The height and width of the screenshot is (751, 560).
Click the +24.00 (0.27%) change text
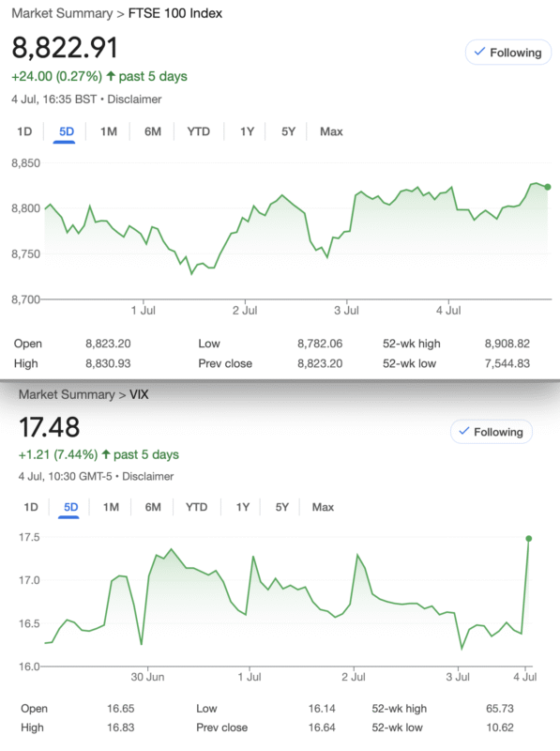coord(56,76)
